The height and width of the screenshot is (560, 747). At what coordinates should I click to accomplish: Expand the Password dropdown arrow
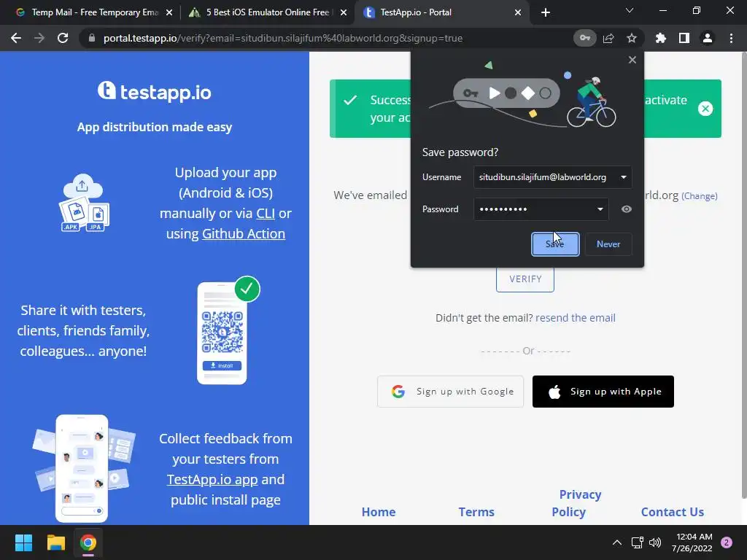pos(600,209)
